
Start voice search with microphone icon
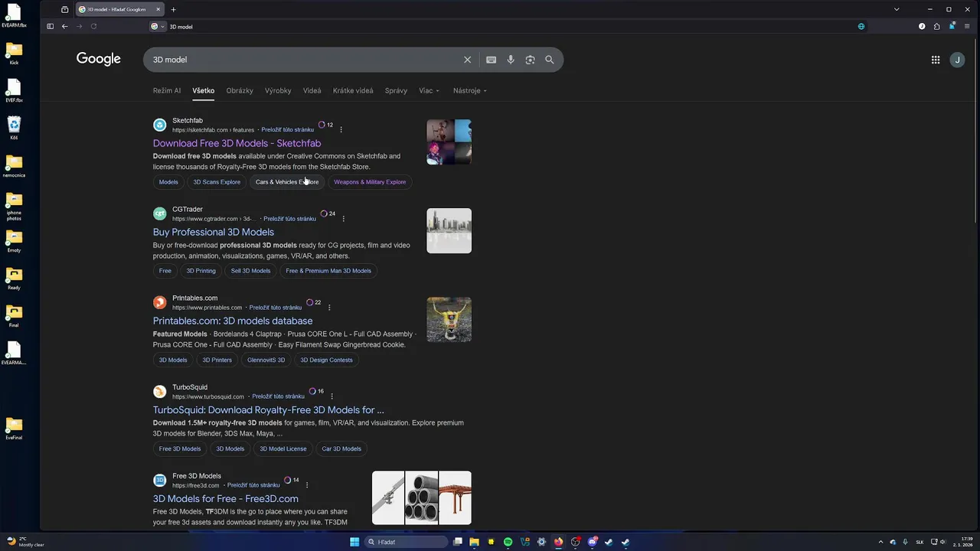(511, 60)
